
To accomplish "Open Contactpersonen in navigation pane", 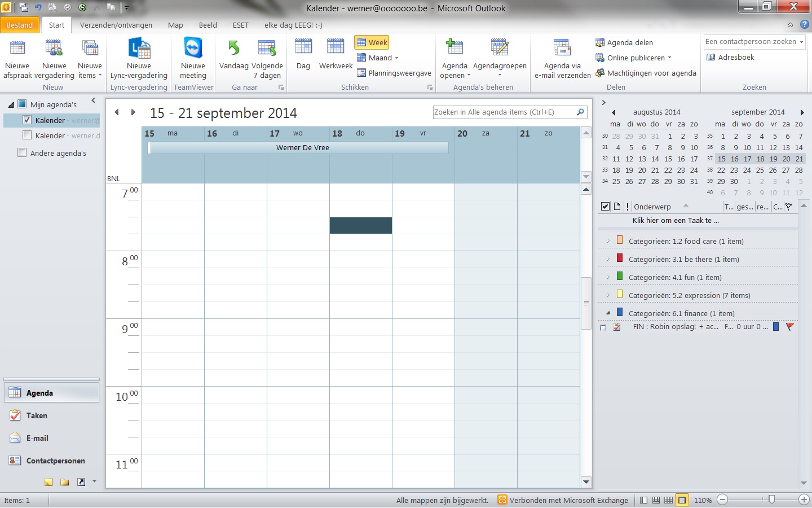I will click(x=55, y=461).
